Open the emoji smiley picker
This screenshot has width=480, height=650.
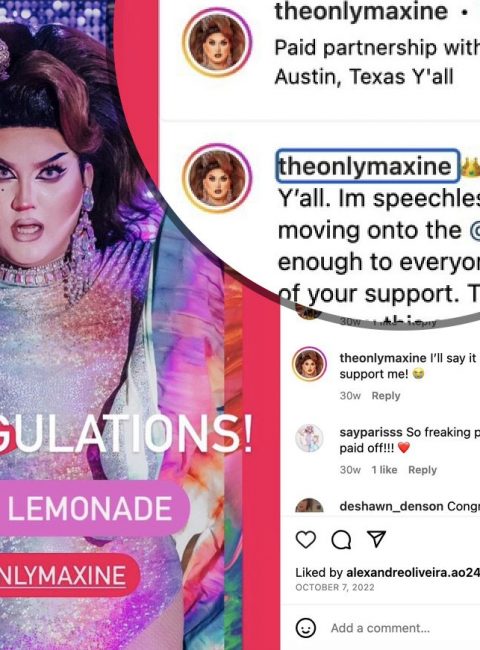(x=306, y=628)
